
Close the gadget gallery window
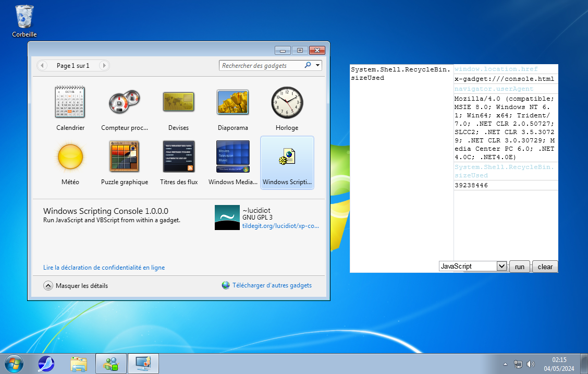point(317,50)
